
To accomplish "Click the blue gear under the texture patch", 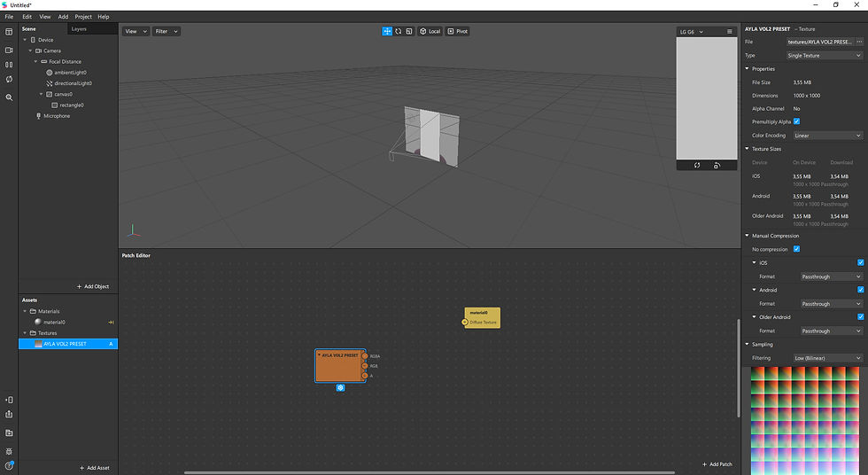I will [x=340, y=388].
